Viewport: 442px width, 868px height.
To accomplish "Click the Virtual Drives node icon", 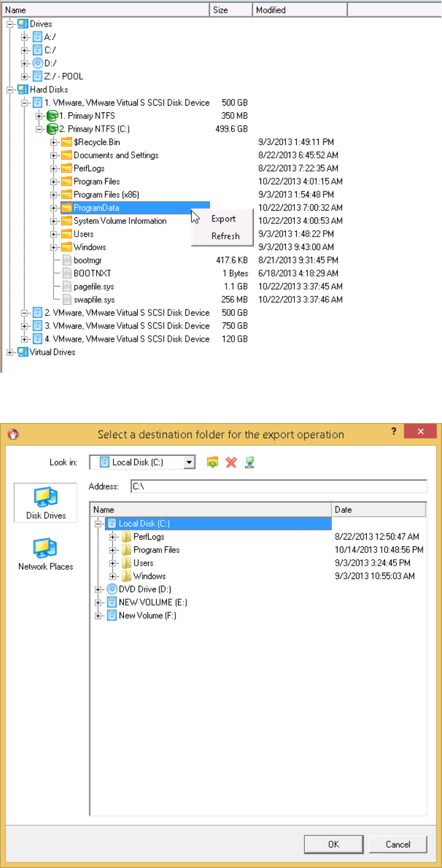I will tap(22, 352).
